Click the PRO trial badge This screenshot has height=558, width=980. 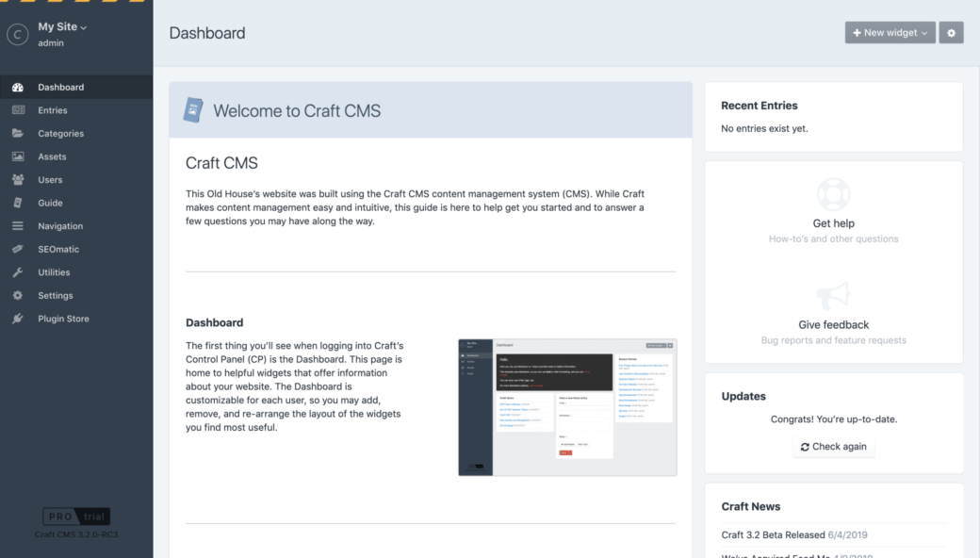tap(76, 517)
